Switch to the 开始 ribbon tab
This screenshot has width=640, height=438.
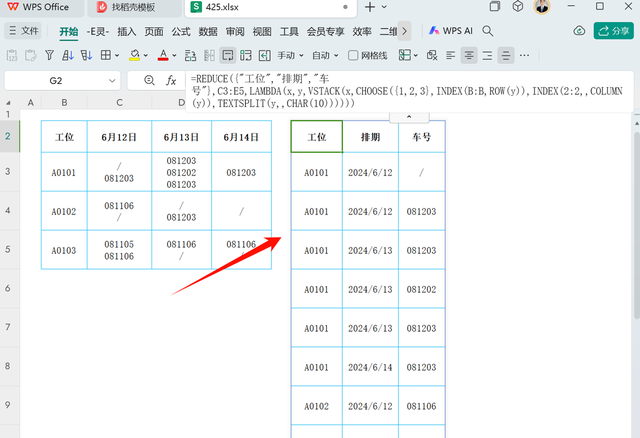[x=69, y=31]
